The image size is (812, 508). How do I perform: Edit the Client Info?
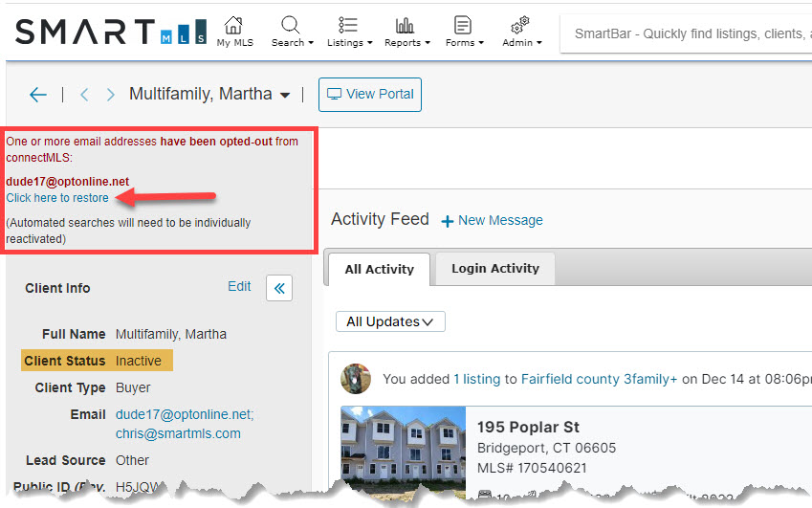239,286
